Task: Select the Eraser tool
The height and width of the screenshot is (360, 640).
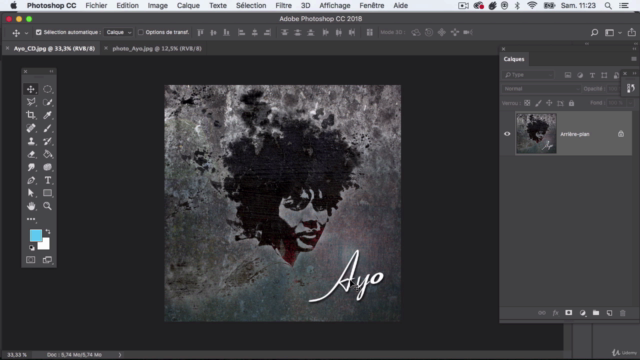Action: (31, 154)
